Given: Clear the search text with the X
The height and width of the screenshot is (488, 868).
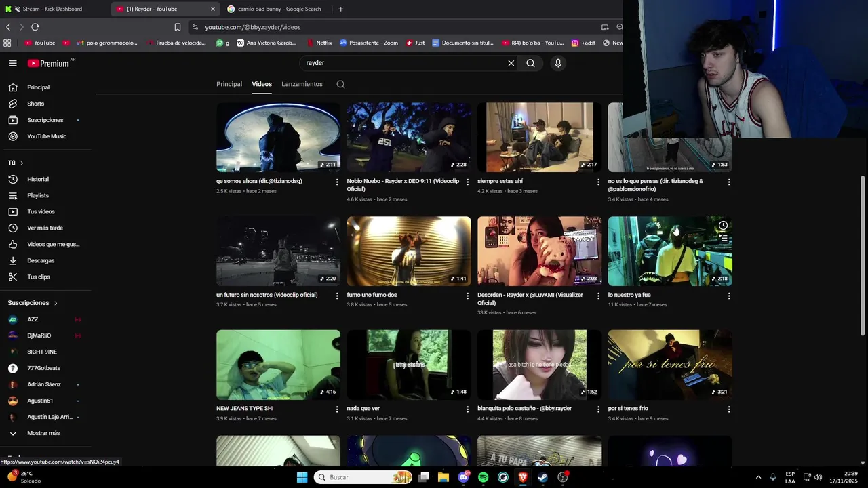Looking at the screenshot, I should click(x=511, y=63).
